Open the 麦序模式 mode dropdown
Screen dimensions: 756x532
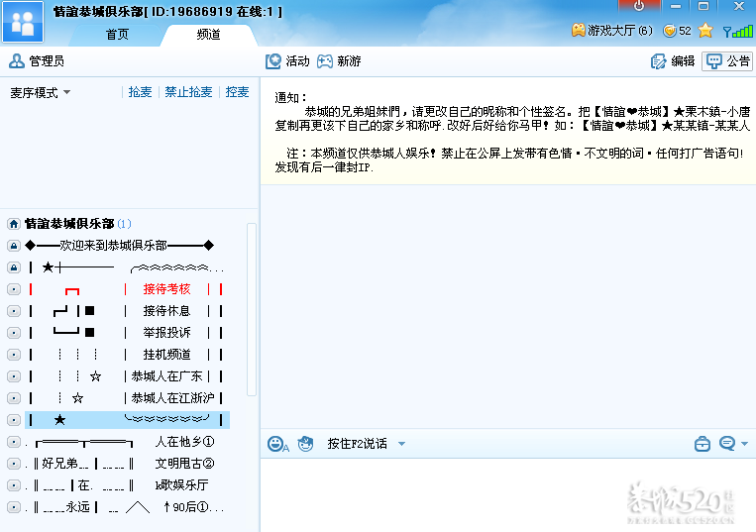[x=41, y=92]
